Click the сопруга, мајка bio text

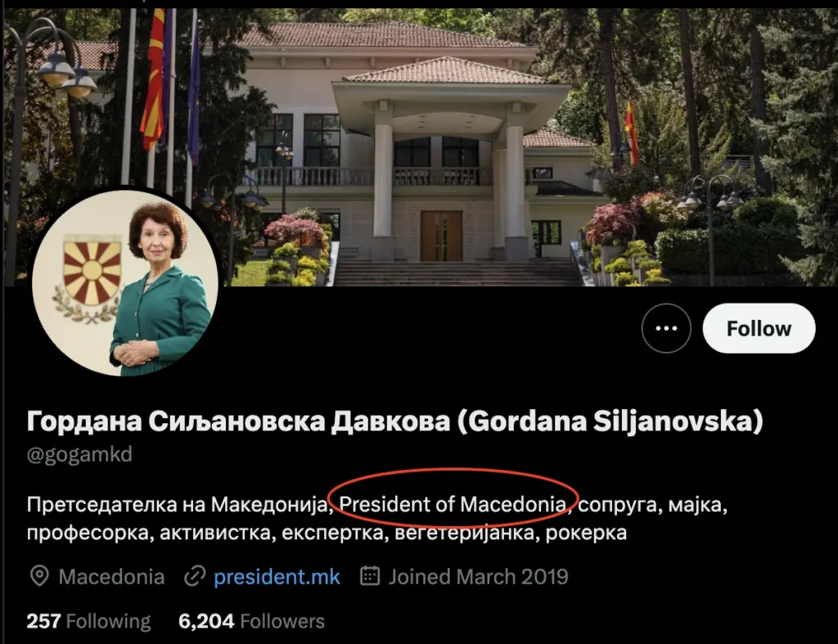coord(652,505)
